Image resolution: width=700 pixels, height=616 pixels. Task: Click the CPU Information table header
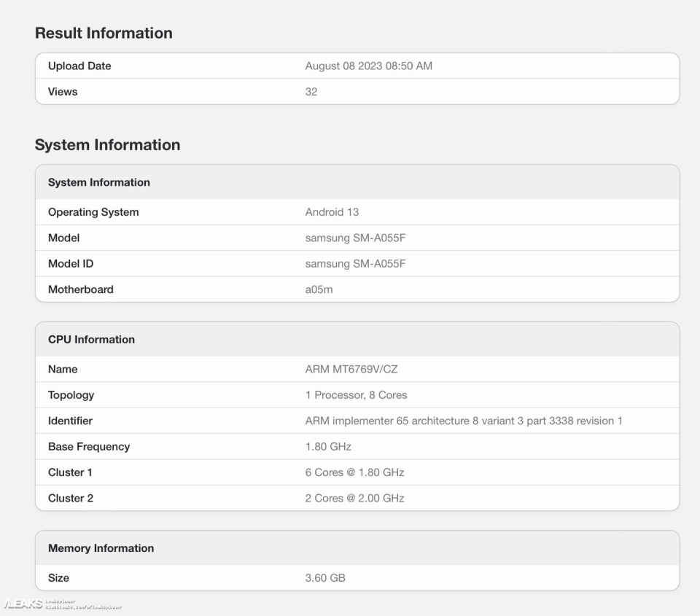coord(91,339)
